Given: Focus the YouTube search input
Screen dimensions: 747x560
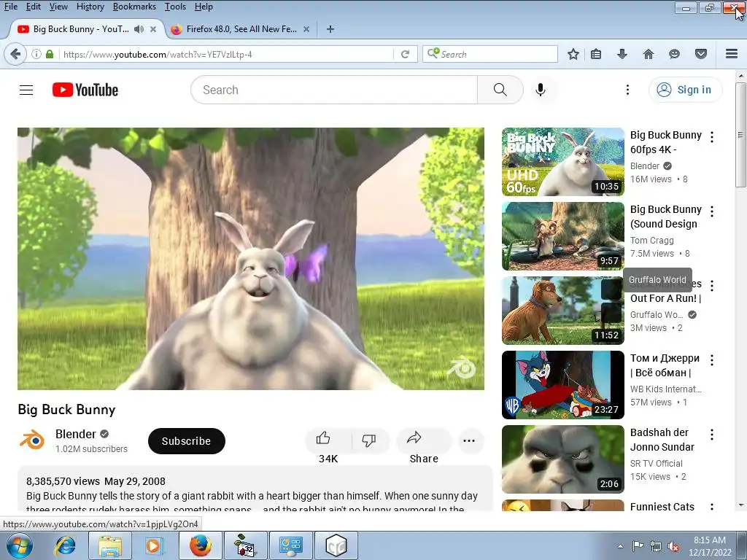Looking at the screenshot, I should point(334,90).
